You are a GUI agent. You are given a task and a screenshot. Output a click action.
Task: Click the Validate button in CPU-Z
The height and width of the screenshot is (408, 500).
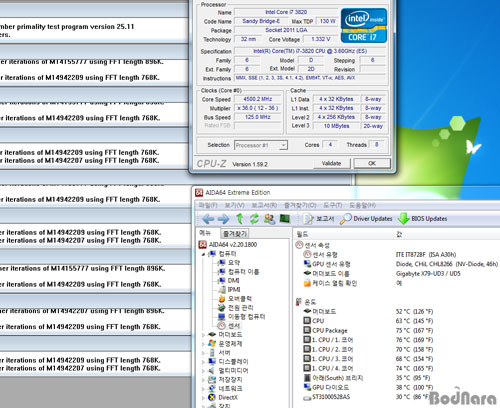(x=332, y=163)
